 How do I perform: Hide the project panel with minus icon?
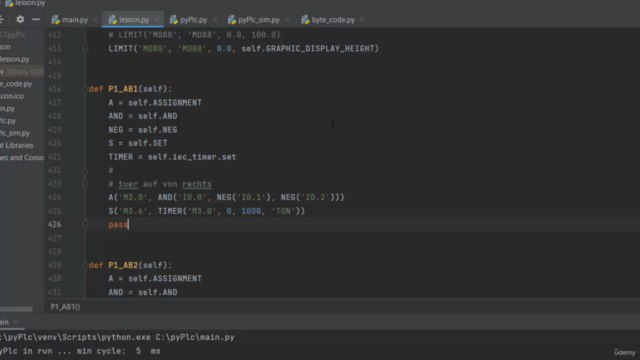pyautogui.click(x=36, y=19)
